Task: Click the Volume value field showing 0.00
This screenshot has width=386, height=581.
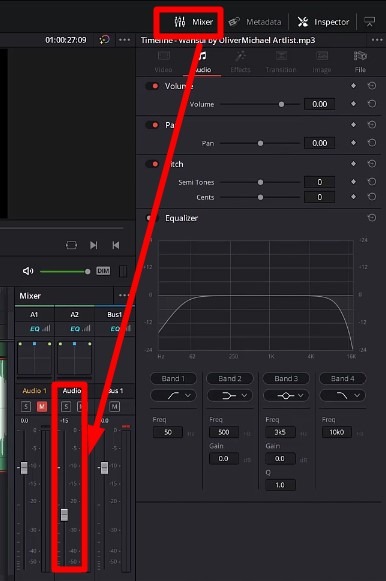Action: pyautogui.click(x=320, y=104)
